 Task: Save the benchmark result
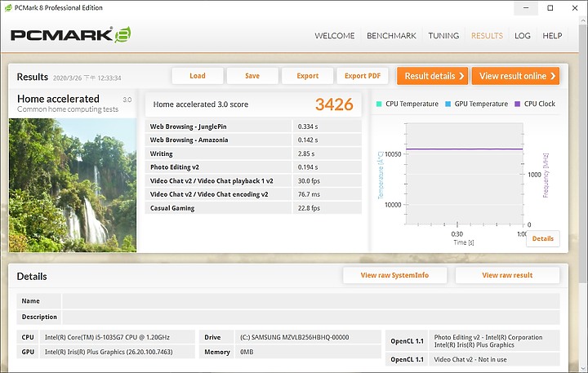tap(252, 76)
